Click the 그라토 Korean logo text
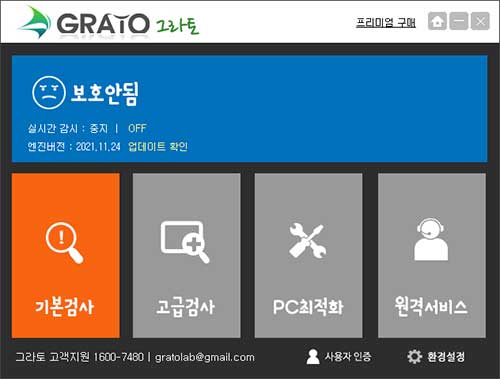This screenshot has width=500, height=379. click(177, 25)
